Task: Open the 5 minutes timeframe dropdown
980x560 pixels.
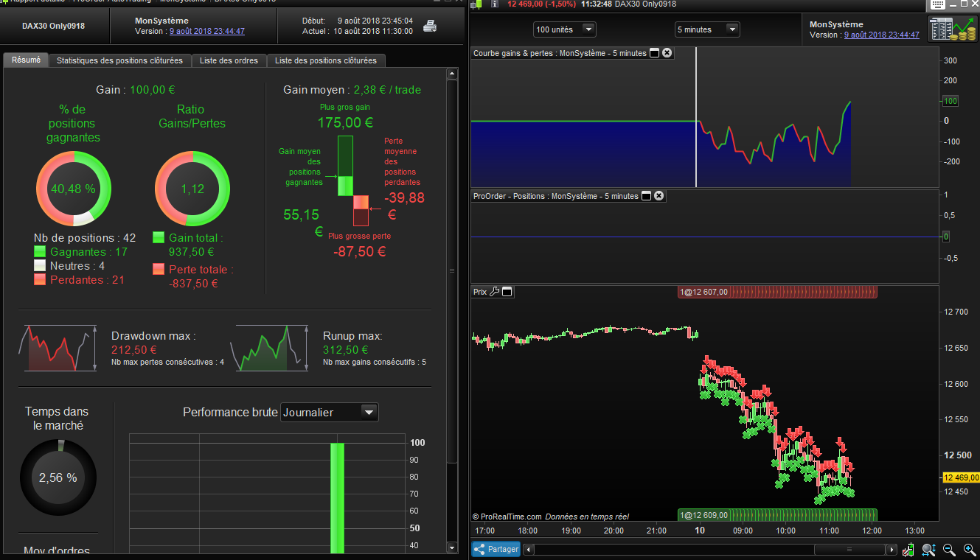Action: pos(707,29)
